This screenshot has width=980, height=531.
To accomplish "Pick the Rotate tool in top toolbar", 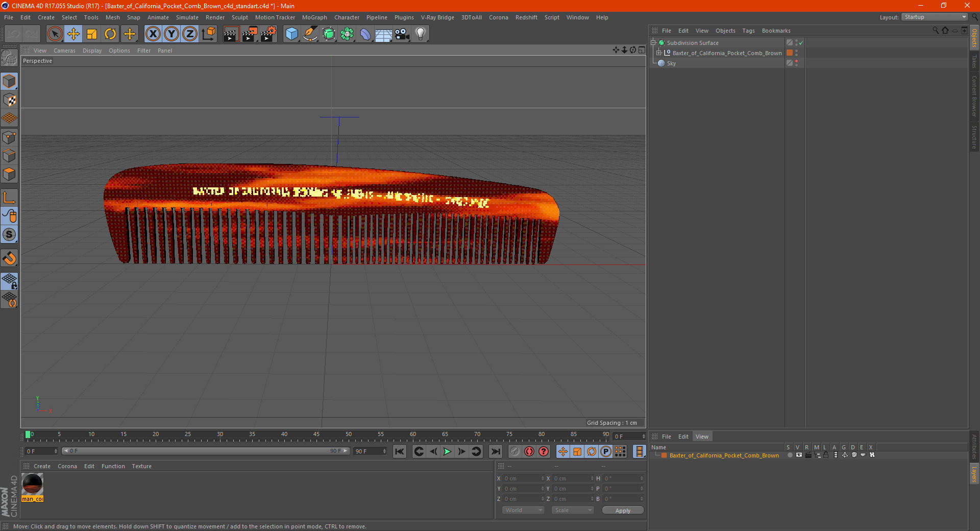I will pyautogui.click(x=110, y=34).
